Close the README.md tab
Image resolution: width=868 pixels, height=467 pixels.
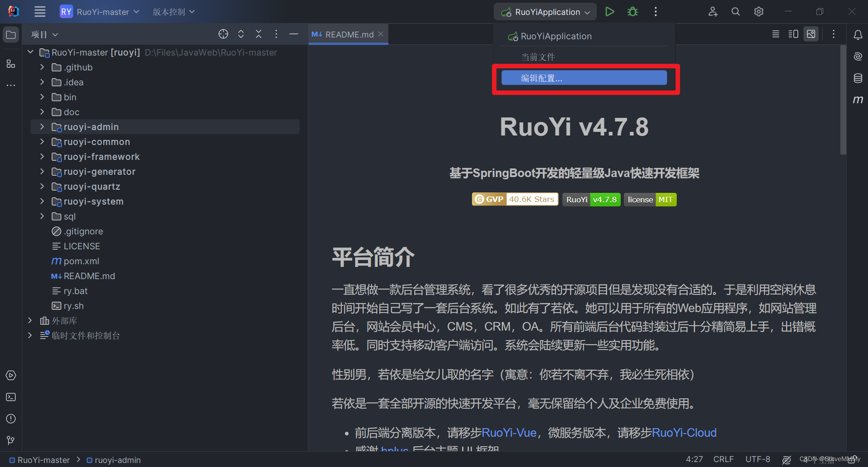pos(381,34)
